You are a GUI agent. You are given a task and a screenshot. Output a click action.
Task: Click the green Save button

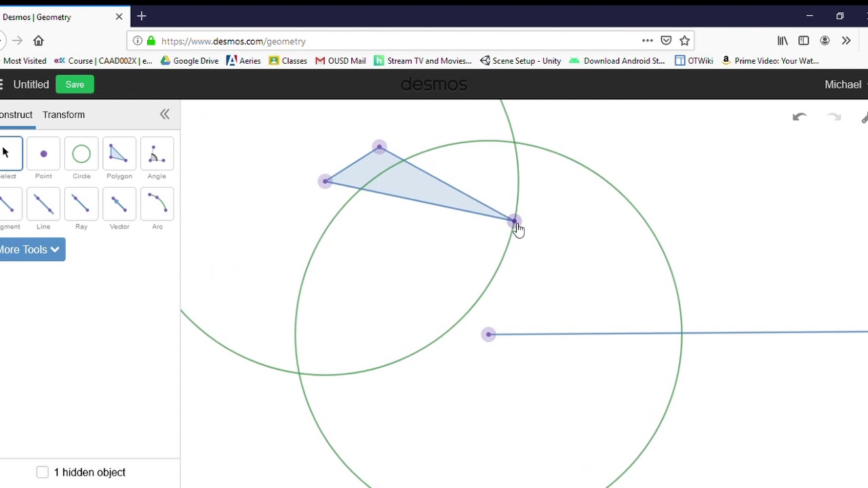tap(75, 85)
